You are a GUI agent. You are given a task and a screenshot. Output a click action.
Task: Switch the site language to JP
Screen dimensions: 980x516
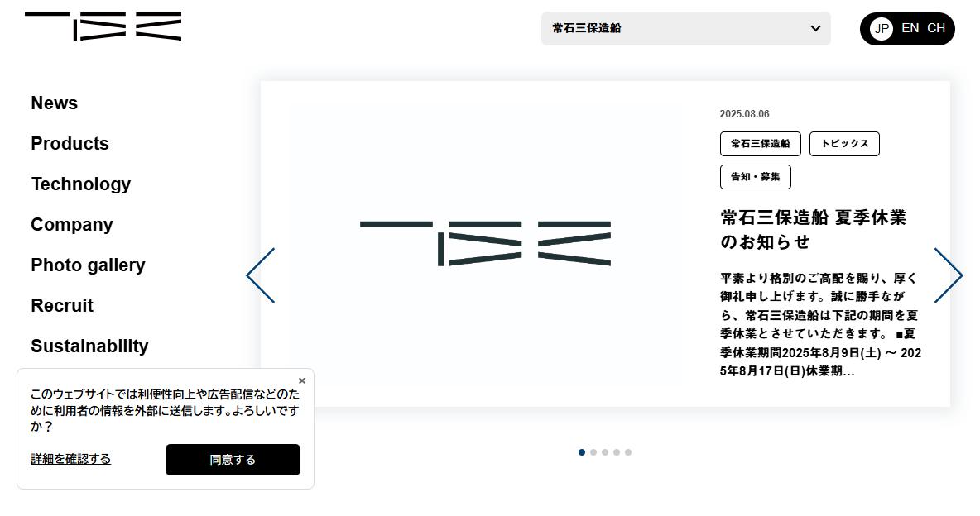click(x=882, y=29)
